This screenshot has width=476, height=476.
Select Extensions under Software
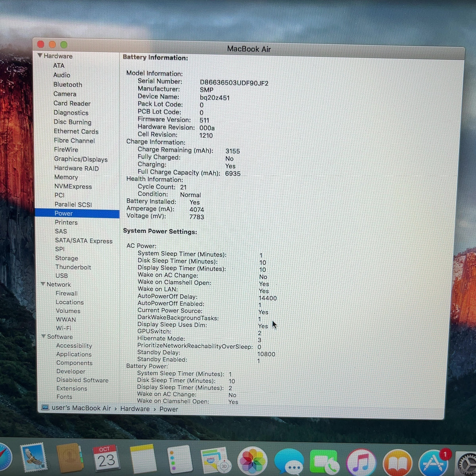click(72, 388)
